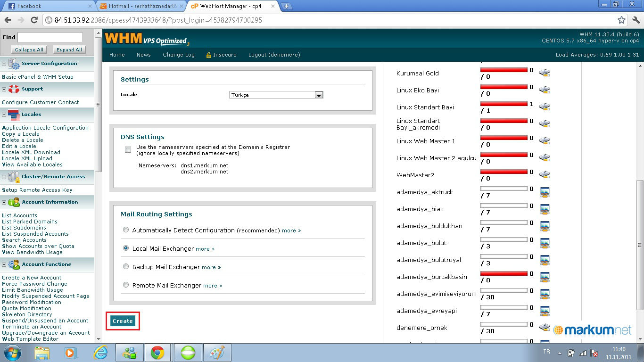Open the News menu item
644x362 pixels.
coord(144,55)
